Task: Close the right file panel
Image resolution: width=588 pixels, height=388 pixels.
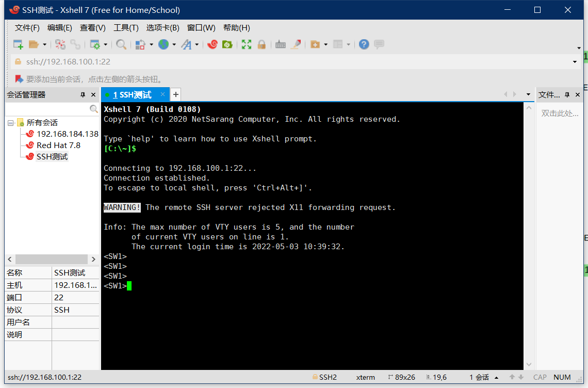Action: (578, 95)
